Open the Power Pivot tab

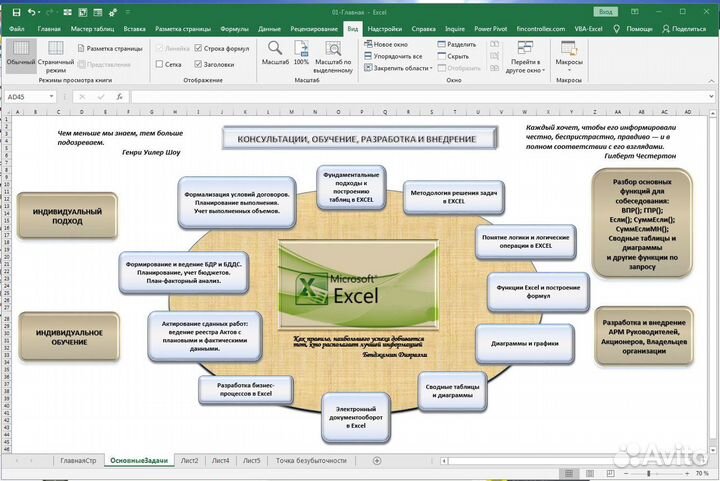490,28
